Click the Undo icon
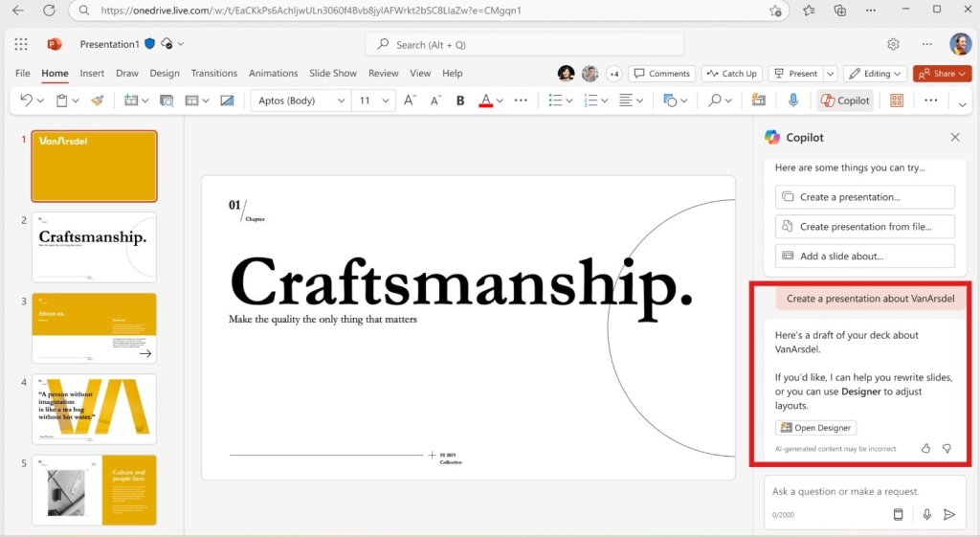This screenshot has width=980, height=537. [26, 100]
